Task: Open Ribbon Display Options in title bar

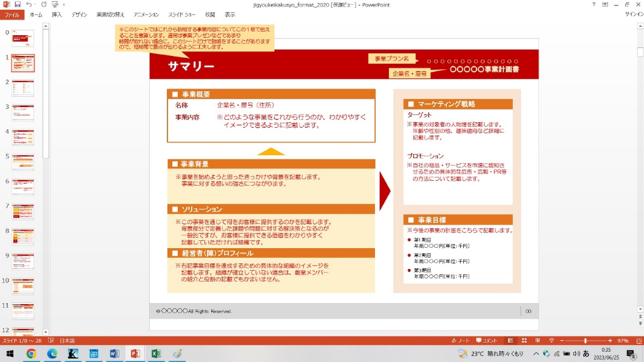Action: [x=605, y=4]
